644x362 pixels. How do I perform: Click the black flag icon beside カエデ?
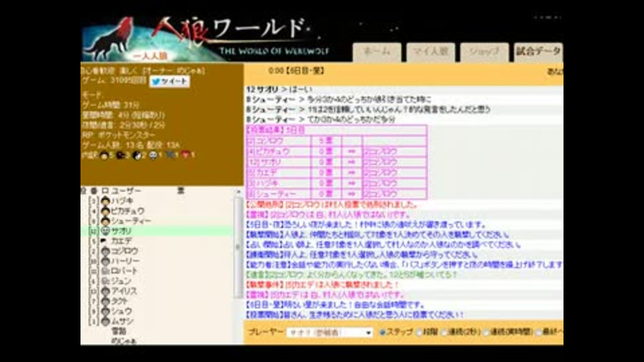105,241
